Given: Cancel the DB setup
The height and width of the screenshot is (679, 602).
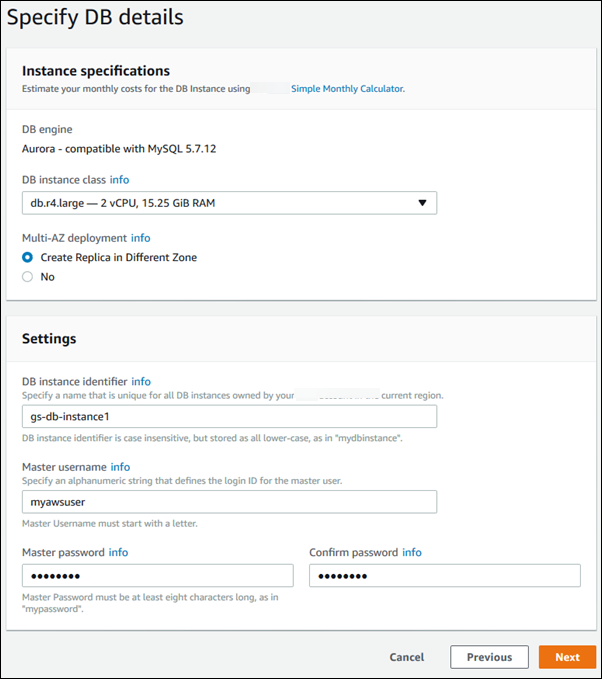Looking at the screenshot, I should [407, 657].
